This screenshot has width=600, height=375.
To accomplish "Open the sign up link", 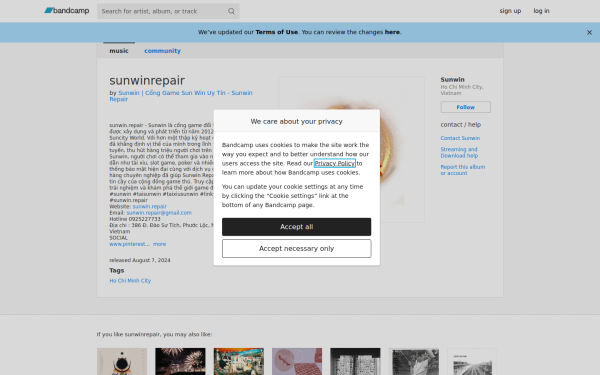I will click(510, 11).
